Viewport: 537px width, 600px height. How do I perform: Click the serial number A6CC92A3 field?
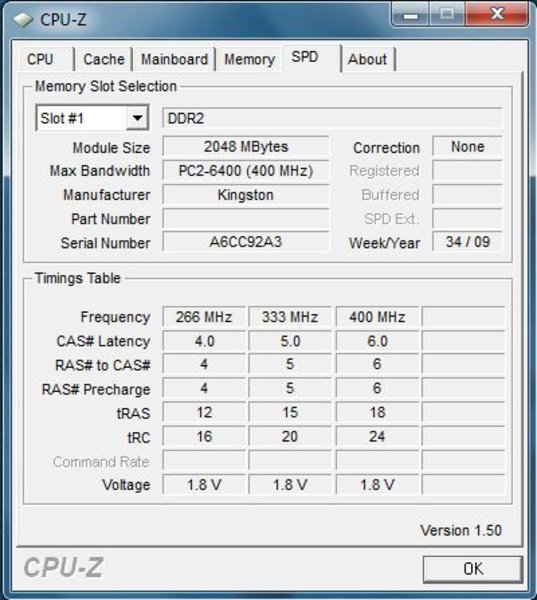click(246, 242)
